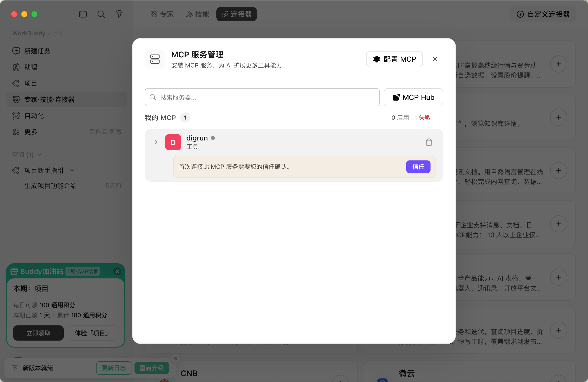The image size is (588, 382).
Task: Close the Buddy加油站 promo card
Action: click(x=117, y=271)
